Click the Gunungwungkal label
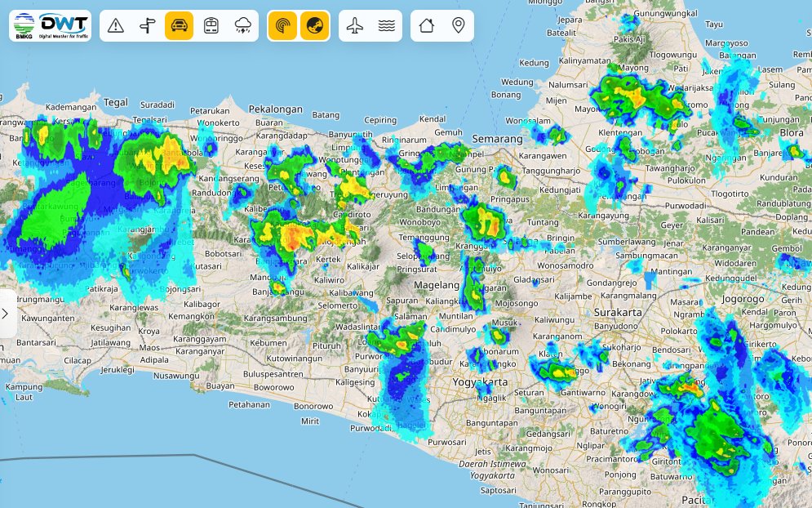 pyautogui.click(x=665, y=14)
